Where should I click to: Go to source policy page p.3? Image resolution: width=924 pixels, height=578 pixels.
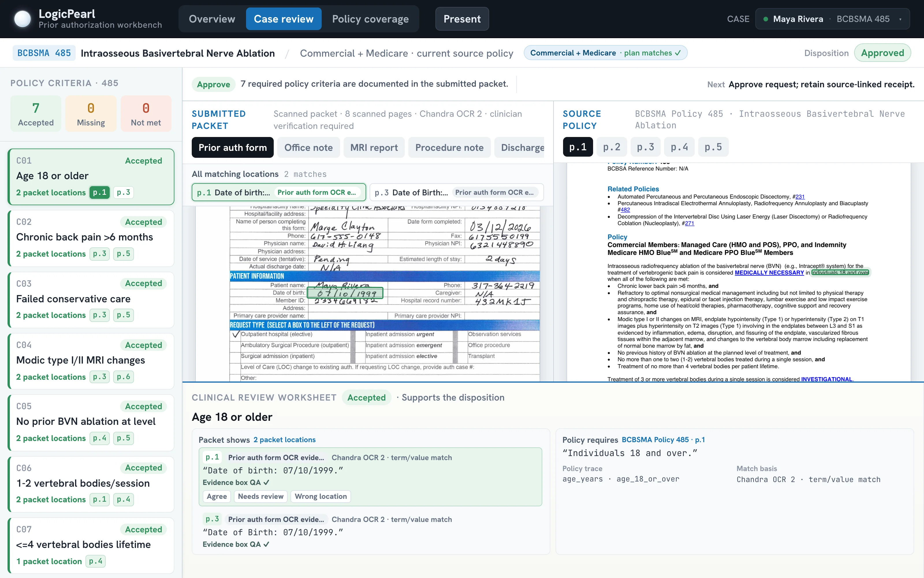click(x=645, y=147)
